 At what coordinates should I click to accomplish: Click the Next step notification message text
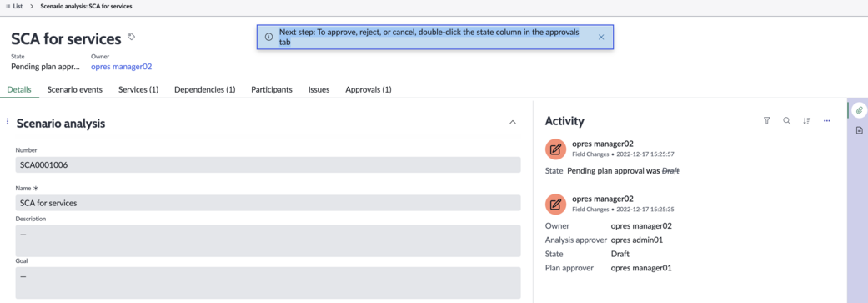[x=429, y=37]
